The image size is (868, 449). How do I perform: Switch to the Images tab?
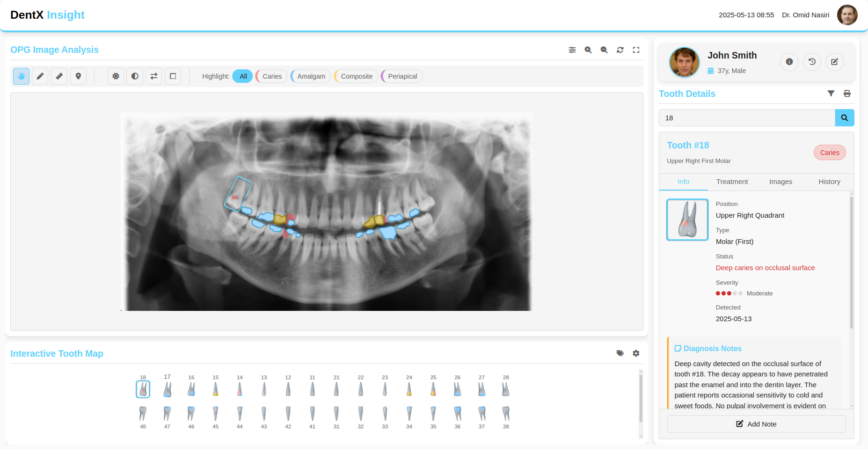click(x=780, y=182)
